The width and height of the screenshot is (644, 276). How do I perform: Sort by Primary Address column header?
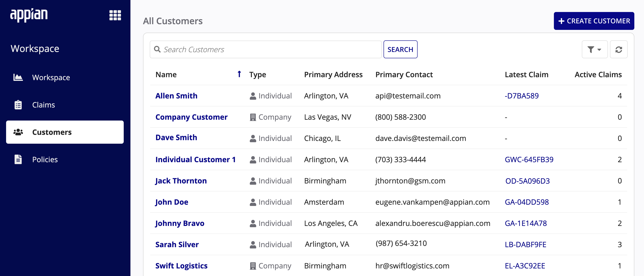[333, 74]
